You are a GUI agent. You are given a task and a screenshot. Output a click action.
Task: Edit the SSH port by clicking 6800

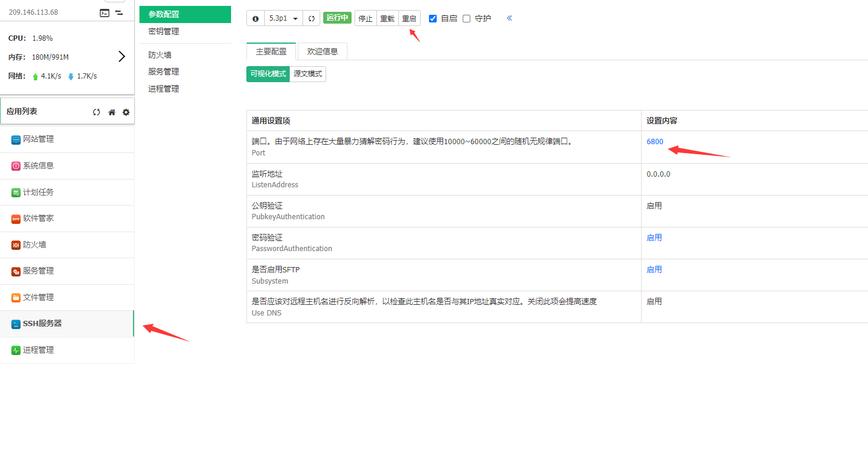click(654, 141)
